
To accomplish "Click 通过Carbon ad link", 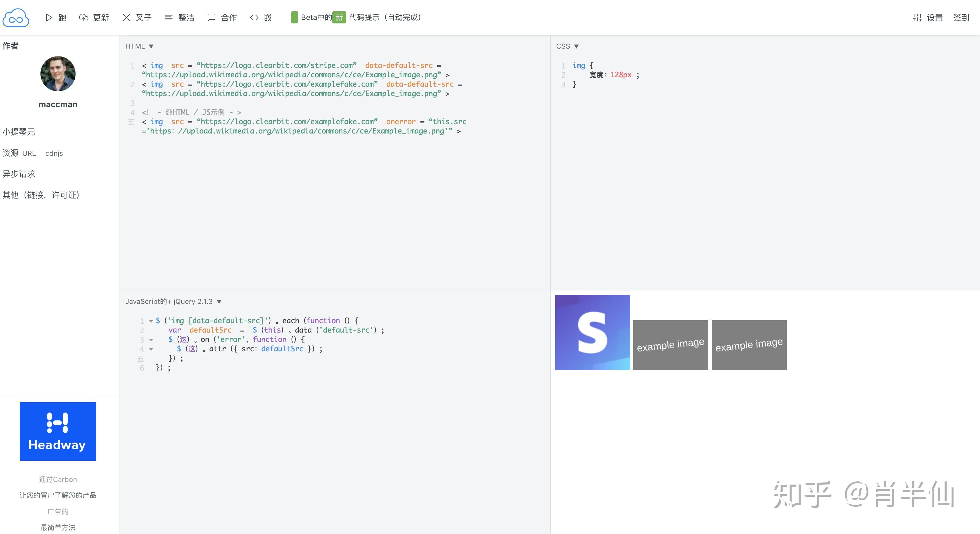I will tap(58, 479).
